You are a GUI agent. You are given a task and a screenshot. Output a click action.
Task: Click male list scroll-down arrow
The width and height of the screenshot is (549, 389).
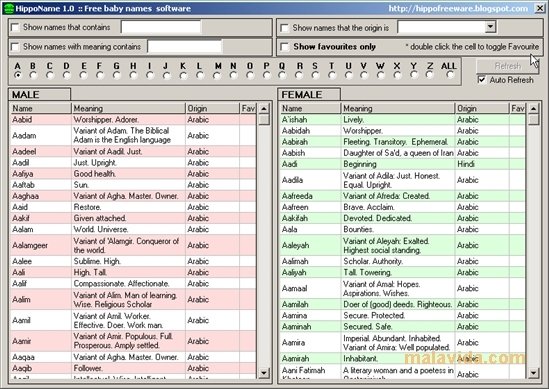click(264, 373)
